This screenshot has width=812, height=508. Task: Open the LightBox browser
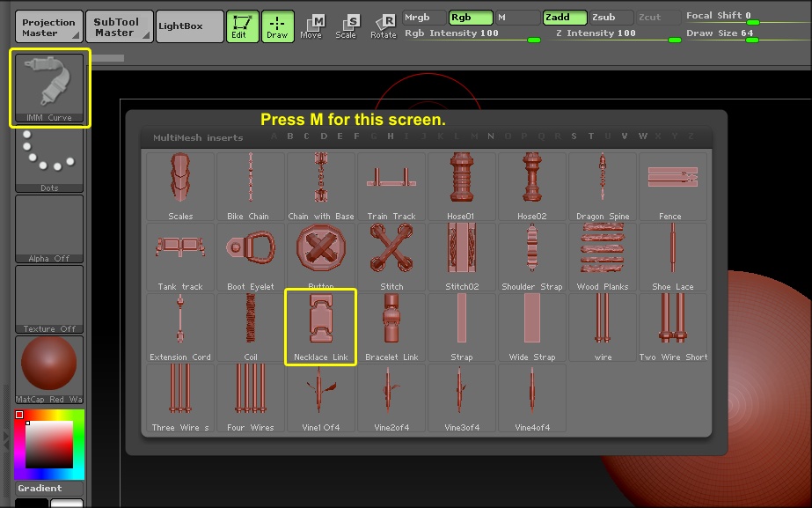(x=190, y=26)
